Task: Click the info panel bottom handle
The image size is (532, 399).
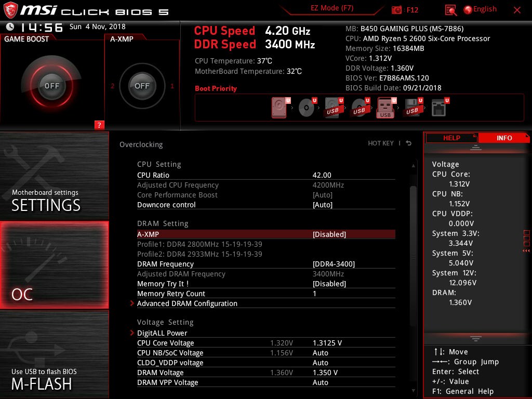Action: click(476, 338)
